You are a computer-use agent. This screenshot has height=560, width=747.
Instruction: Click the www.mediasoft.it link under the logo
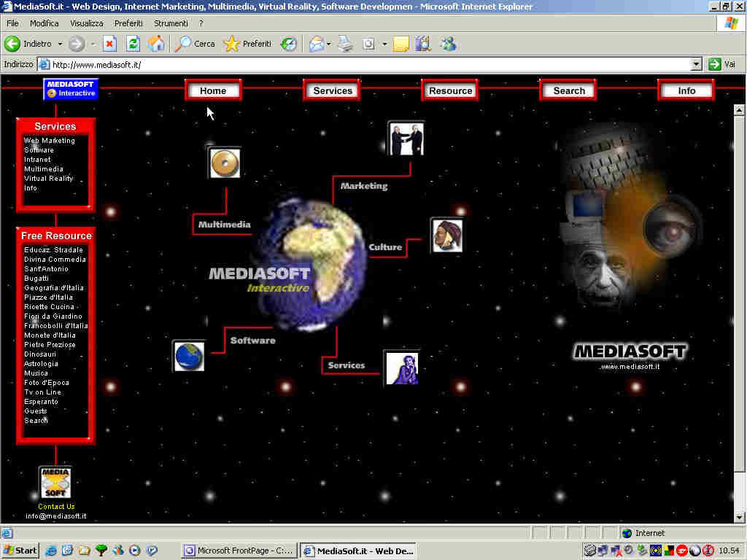click(x=630, y=367)
